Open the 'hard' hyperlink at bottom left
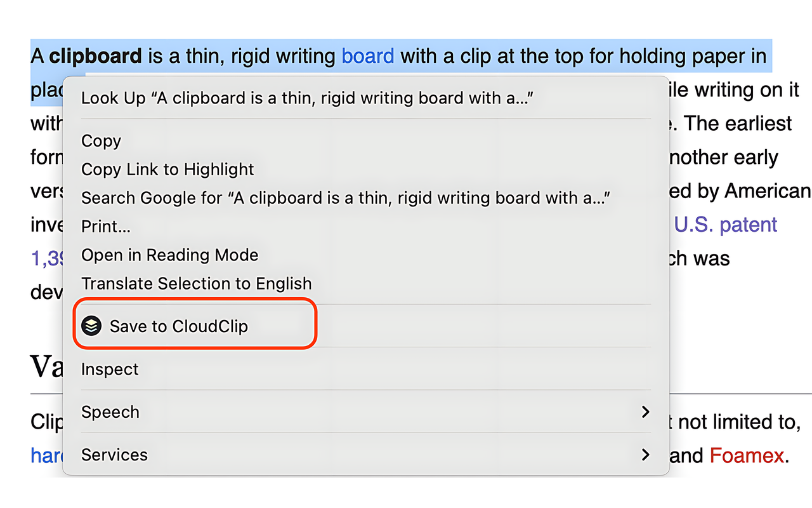 coord(44,455)
